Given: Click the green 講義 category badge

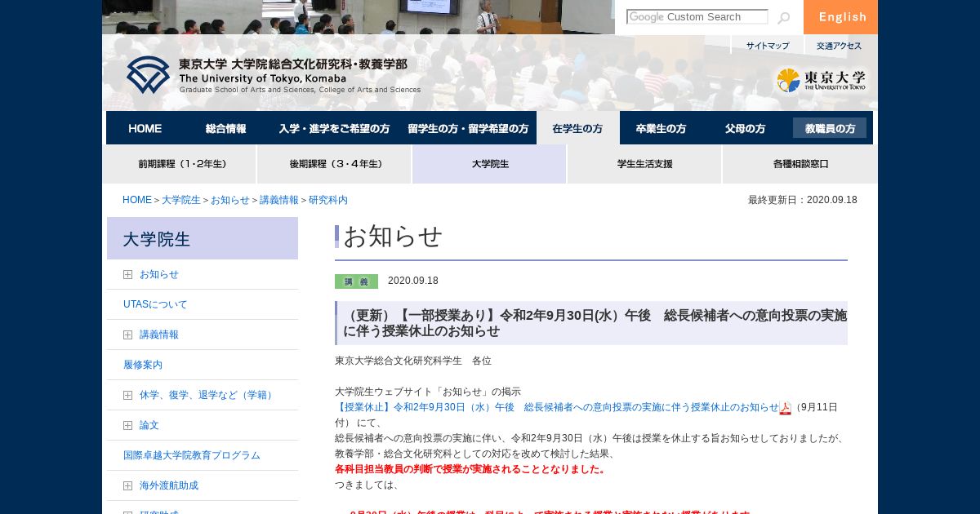Looking at the screenshot, I should click(356, 281).
